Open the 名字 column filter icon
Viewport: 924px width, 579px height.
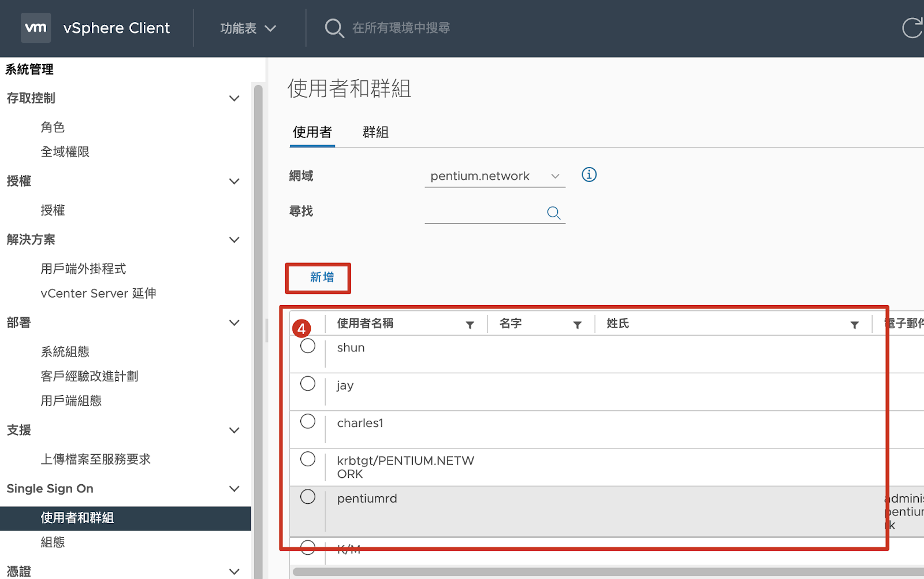click(x=577, y=325)
